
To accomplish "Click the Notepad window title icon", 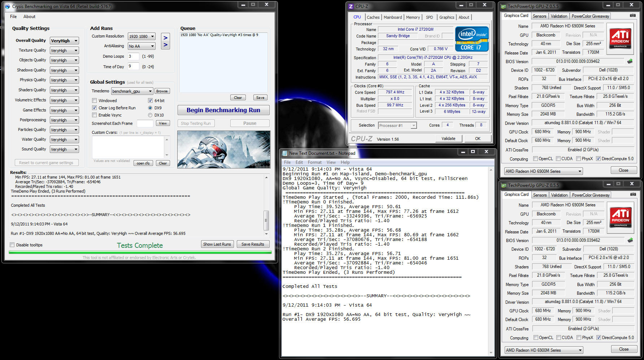I will pos(285,153).
